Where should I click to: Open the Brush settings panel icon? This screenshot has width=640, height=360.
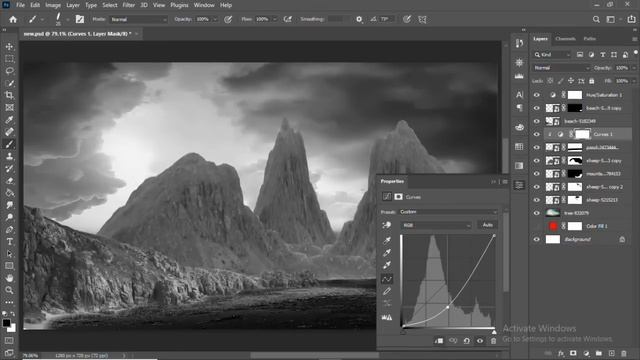(x=80, y=19)
